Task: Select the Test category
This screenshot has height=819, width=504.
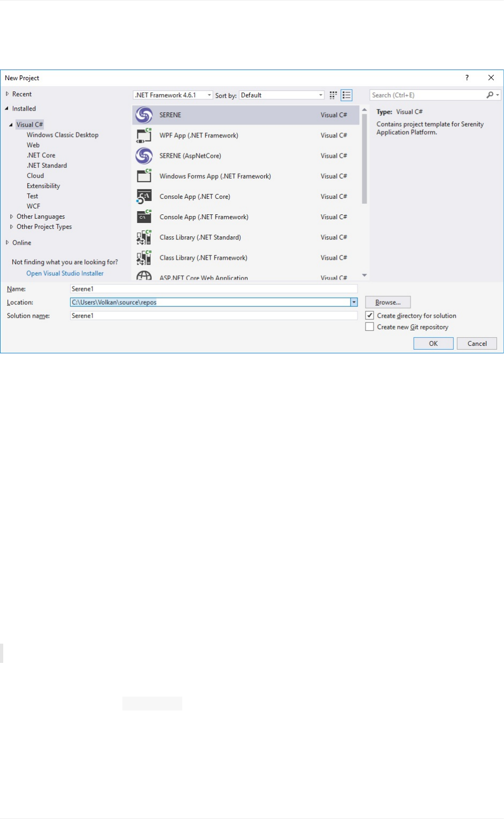Action: [33, 196]
